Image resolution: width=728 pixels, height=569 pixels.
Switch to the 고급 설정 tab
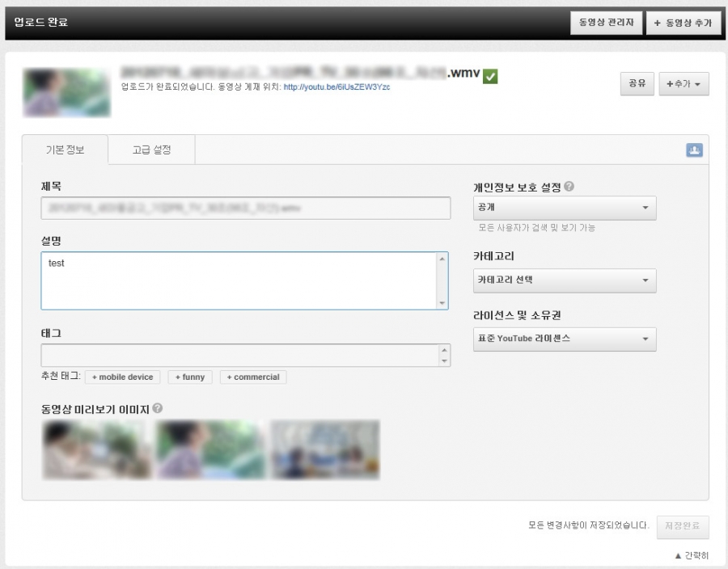click(x=151, y=150)
